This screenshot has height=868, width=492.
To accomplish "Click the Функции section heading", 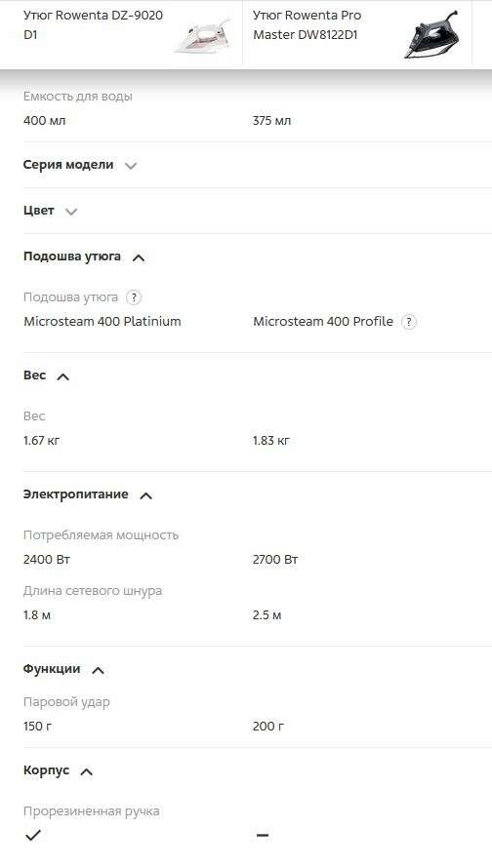I will 52,669.
